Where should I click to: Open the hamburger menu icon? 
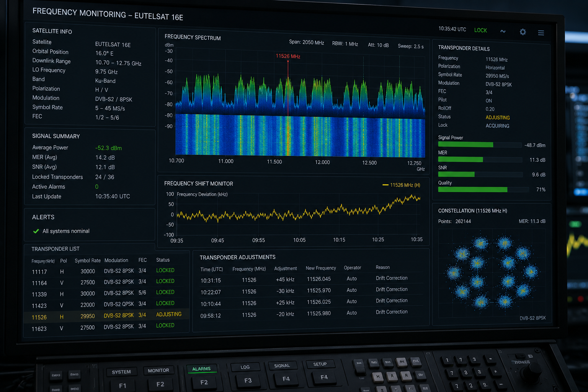pos(541,33)
